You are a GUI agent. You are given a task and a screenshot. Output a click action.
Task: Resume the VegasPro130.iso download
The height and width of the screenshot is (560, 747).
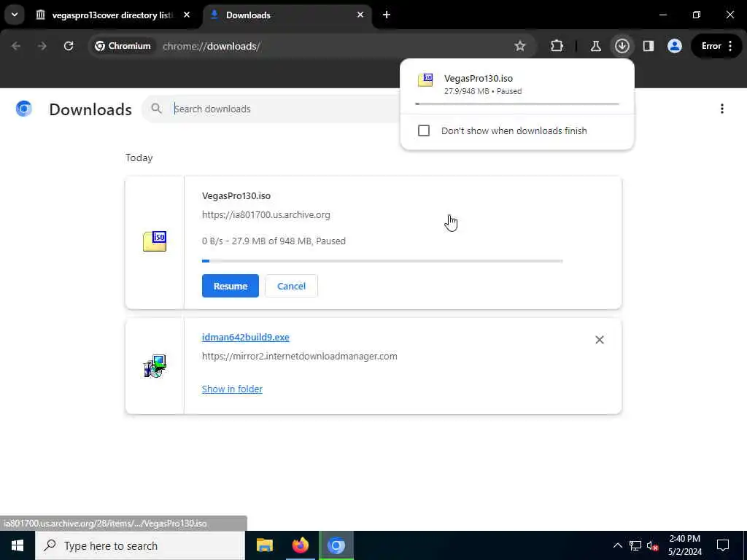coord(230,286)
